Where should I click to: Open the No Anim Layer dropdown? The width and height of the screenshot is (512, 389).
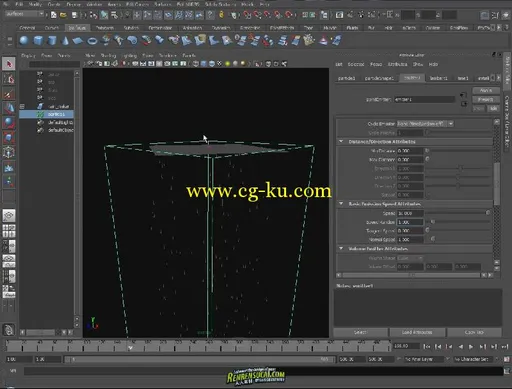click(x=424, y=359)
